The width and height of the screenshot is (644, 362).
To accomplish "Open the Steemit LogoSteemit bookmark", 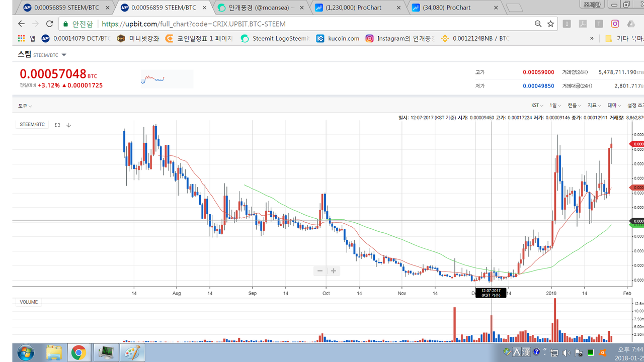I will [275, 38].
